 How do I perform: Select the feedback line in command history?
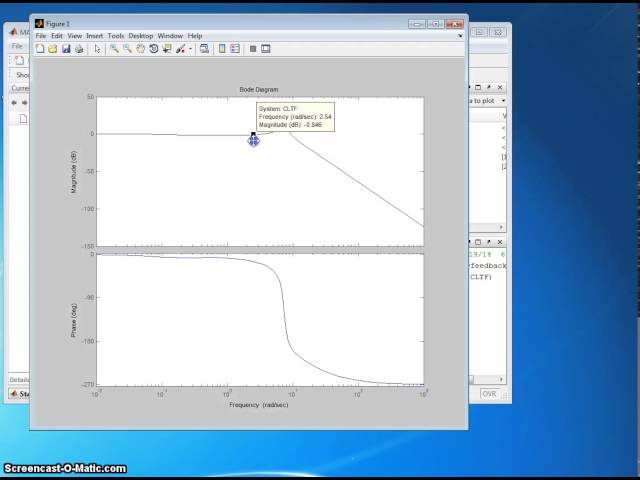point(488,266)
